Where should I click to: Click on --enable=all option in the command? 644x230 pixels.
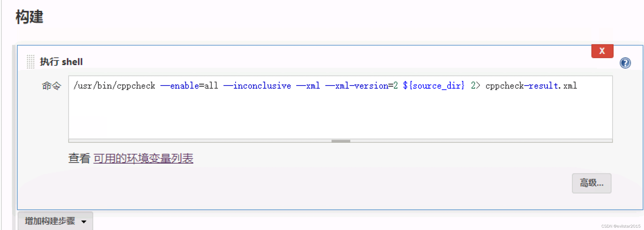pos(189,86)
